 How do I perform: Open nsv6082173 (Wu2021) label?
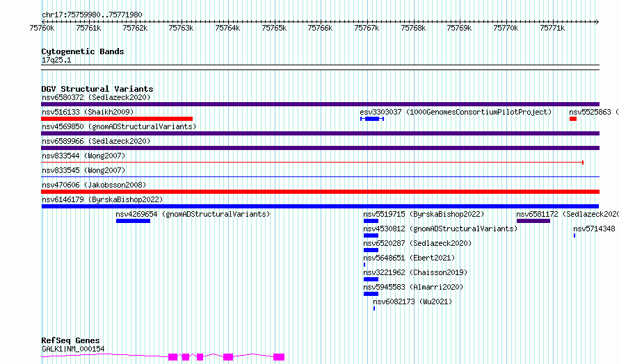point(412,301)
